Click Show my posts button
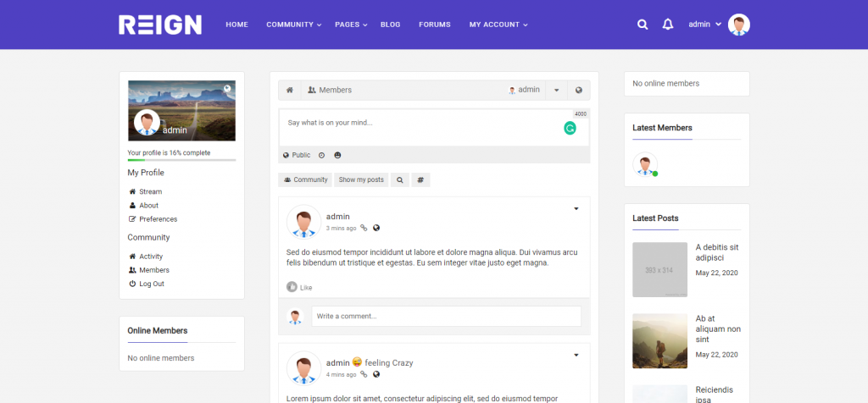The image size is (868, 403). point(361,179)
